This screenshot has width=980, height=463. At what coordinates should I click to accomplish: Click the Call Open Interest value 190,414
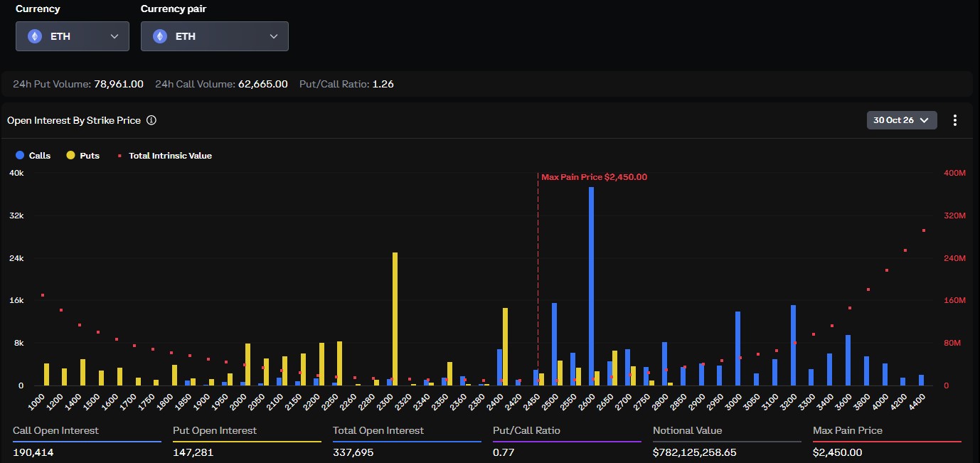click(33, 452)
